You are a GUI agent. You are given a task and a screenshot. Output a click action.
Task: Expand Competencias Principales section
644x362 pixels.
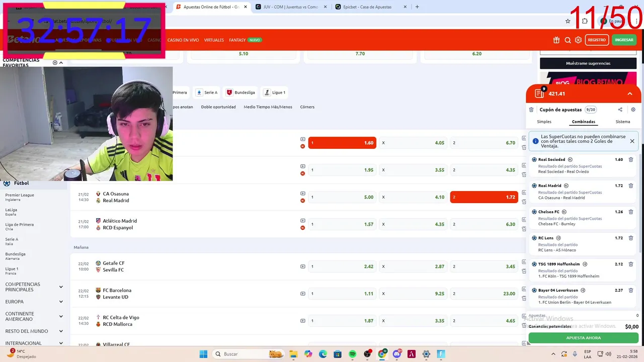tap(61, 287)
